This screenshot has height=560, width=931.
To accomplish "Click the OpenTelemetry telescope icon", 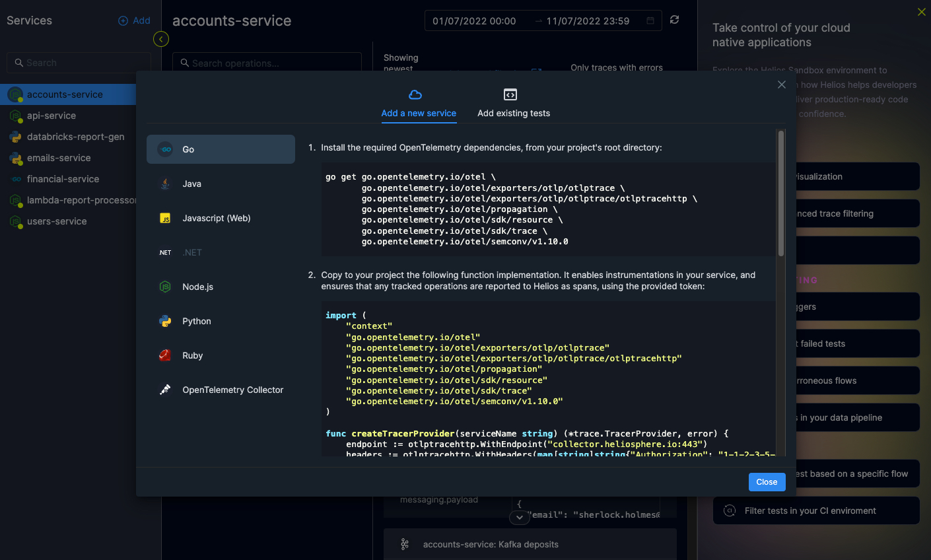I will 165,390.
